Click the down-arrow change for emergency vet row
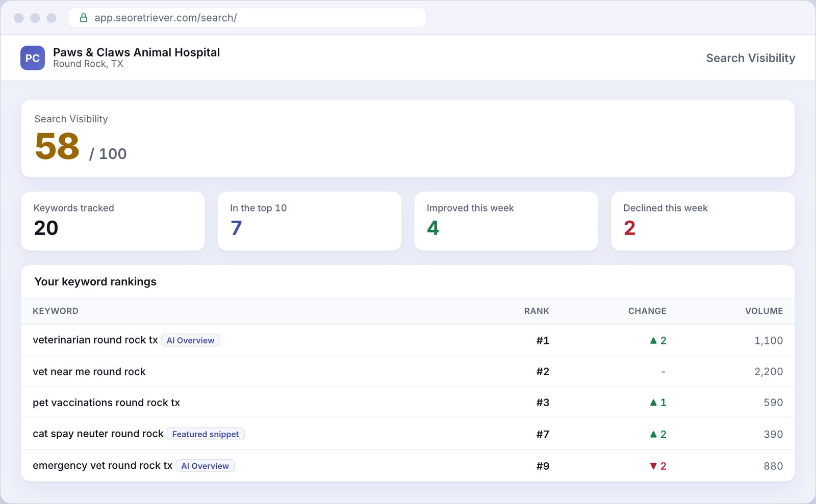This screenshot has height=504, width=816. [658, 466]
